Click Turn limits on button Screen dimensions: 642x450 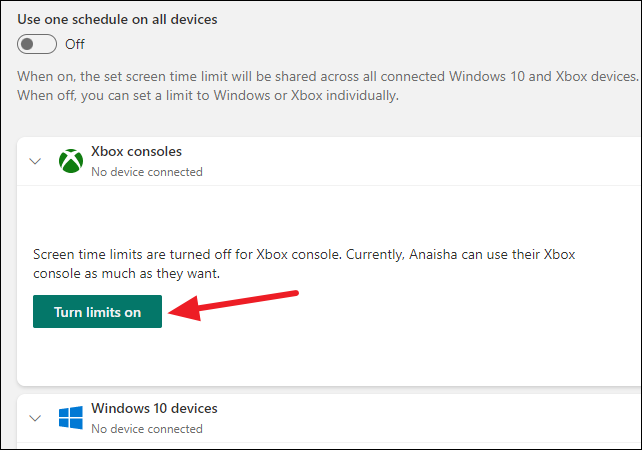pos(97,312)
